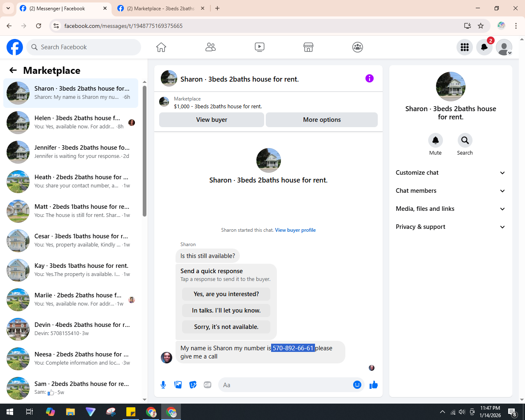Screen dimensions: 525x420
Task: Open the View buyer profile link
Action: coord(295,230)
